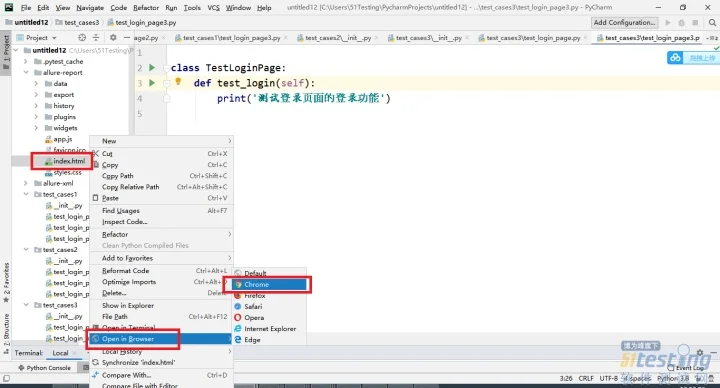This screenshot has height=388, width=720.
Task: Expand the .pytest_cache folder
Action: coord(26,61)
